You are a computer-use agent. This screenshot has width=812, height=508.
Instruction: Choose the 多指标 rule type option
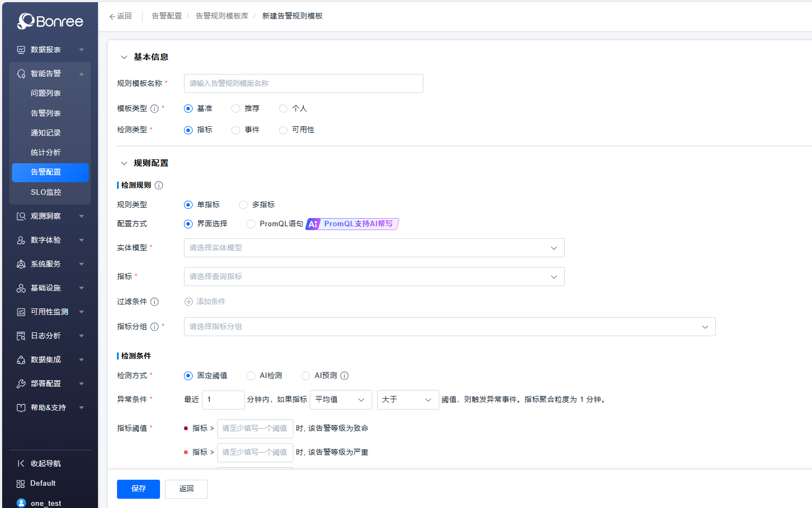click(243, 205)
